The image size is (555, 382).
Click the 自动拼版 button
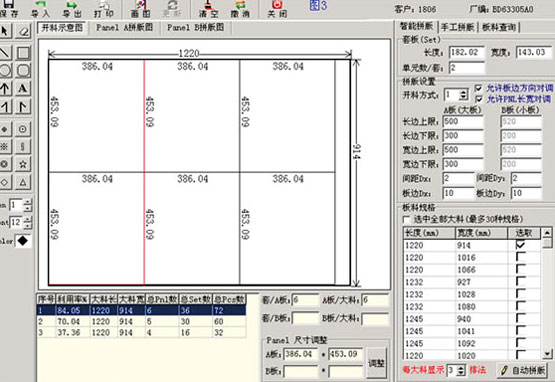[522, 370]
